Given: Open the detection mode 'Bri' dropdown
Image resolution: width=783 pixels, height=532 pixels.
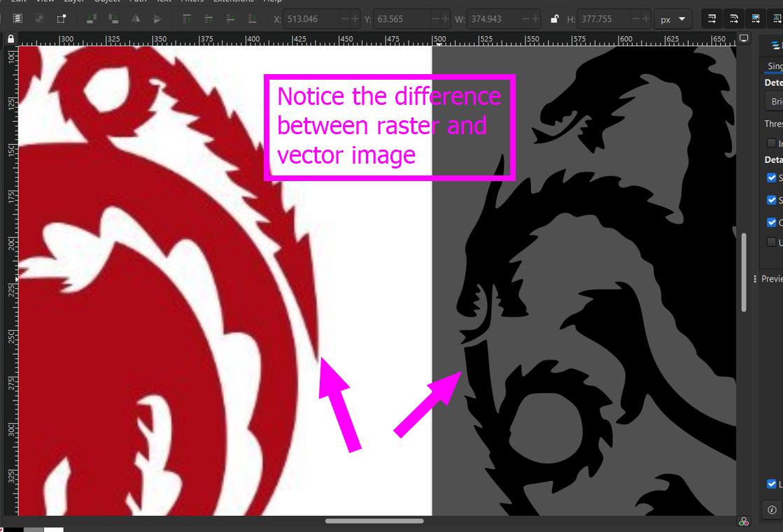Looking at the screenshot, I should coord(775,101).
